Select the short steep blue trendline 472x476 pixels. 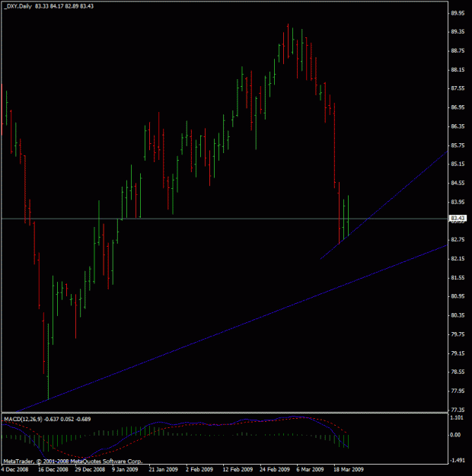click(384, 205)
